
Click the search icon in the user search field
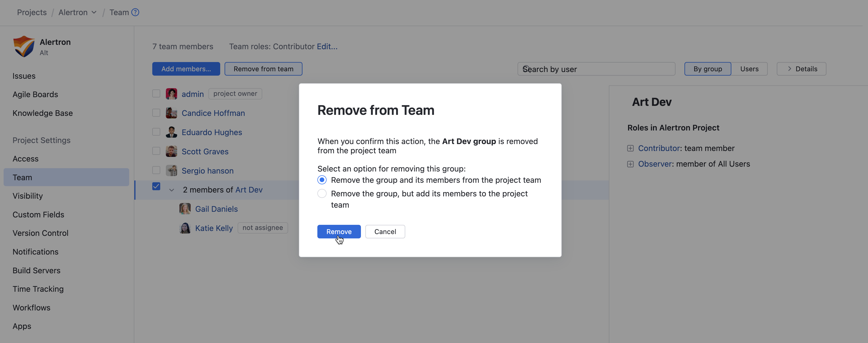tap(526, 69)
